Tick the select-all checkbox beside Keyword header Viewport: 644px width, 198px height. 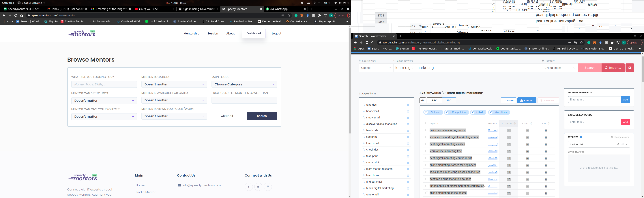(x=427, y=123)
